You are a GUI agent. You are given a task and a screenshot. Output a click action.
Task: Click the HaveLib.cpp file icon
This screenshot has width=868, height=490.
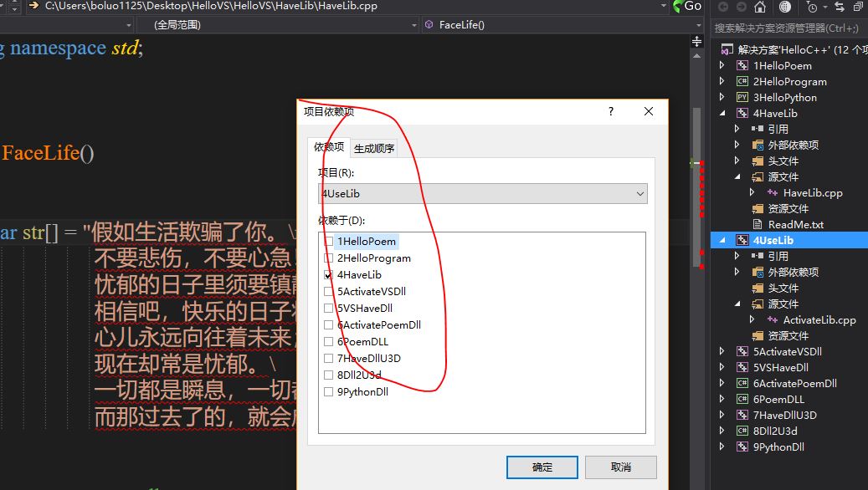point(773,192)
